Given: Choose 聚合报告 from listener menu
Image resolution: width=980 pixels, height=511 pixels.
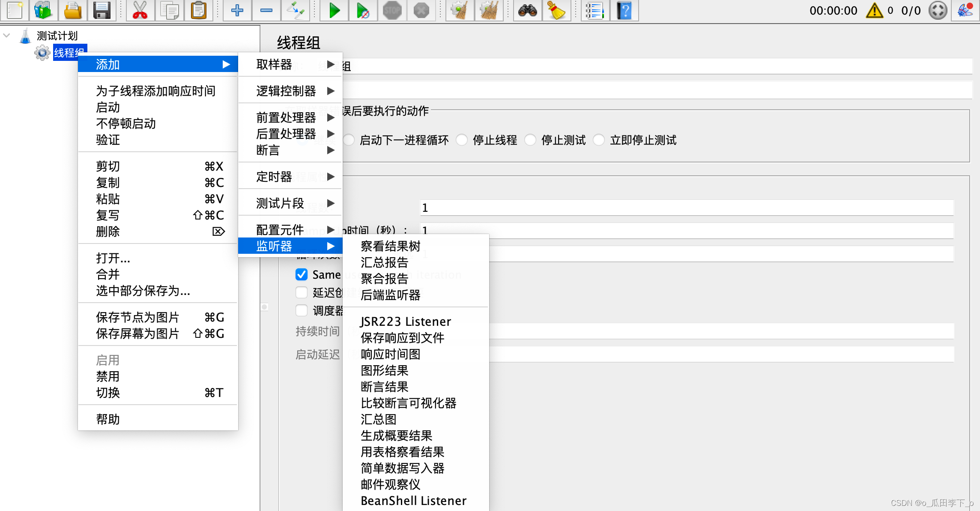Looking at the screenshot, I should (384, 279).
